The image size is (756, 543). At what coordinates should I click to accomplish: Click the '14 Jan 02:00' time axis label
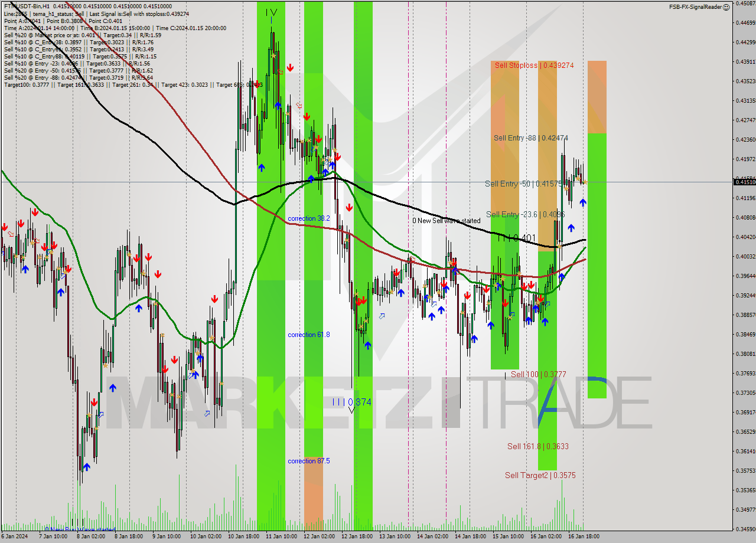click(432, 537)
